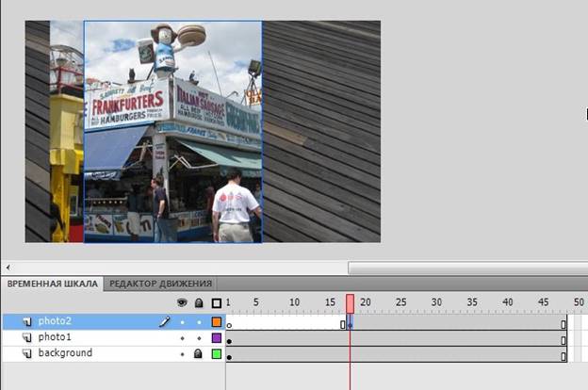Click frame 50 on timeline ruler
The height and width of the screenshot is (390, 588).
[x=579, y=302]
